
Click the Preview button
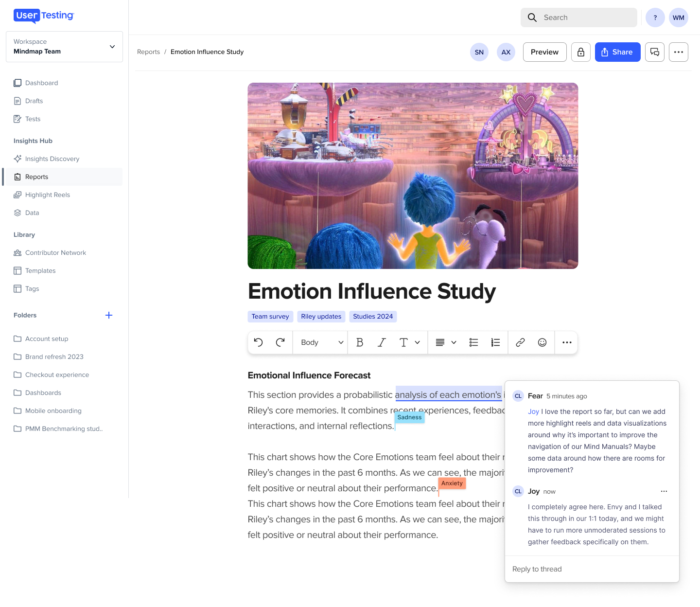tap(544, 52)
